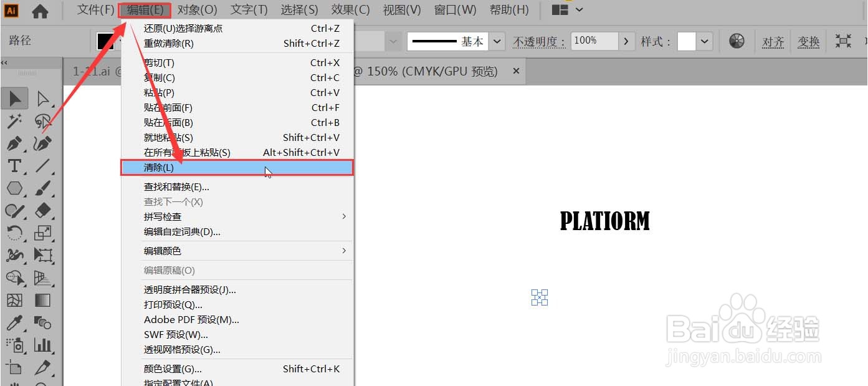868x386 pixels.
Task: Click the Home icon
Action: pos(40,11)
